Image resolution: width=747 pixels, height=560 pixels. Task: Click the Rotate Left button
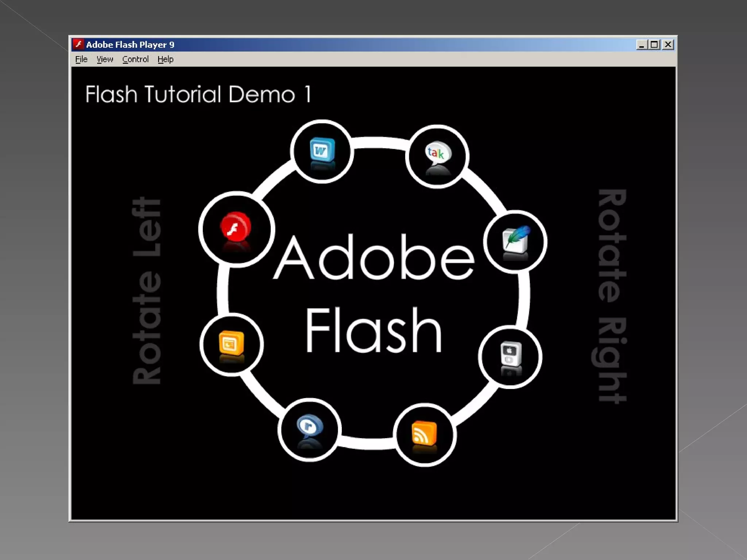[x=146, y=291]
